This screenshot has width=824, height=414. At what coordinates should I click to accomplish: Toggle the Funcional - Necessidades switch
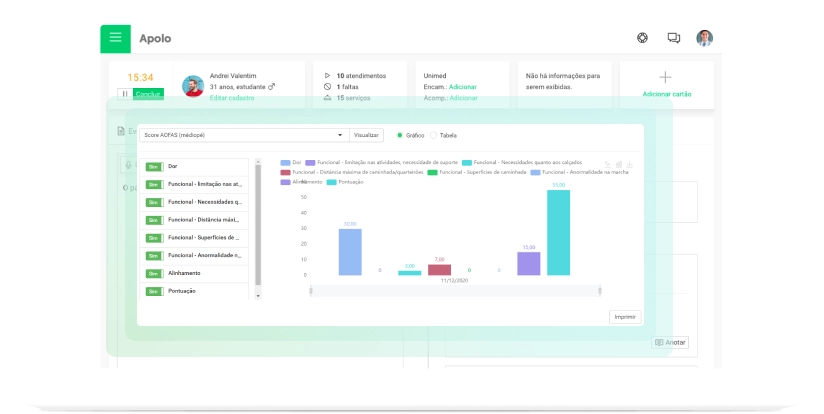[154, 202]
